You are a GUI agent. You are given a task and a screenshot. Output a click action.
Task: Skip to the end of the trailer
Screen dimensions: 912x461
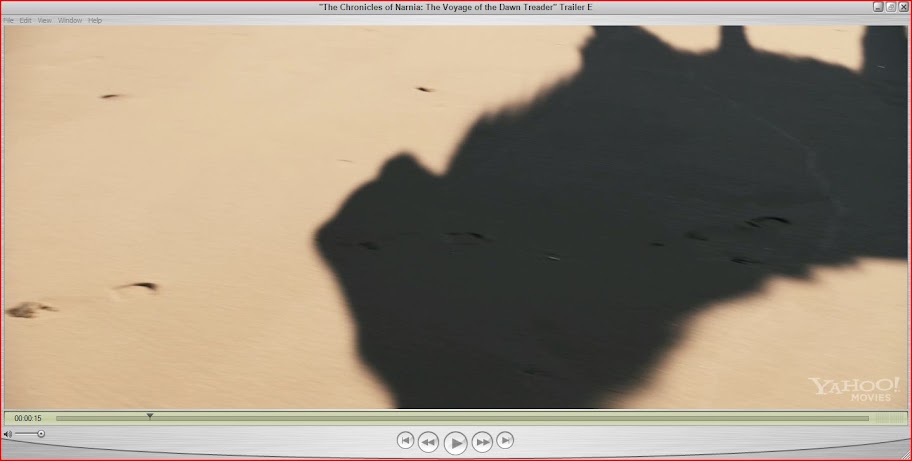(x=505, y=440)
